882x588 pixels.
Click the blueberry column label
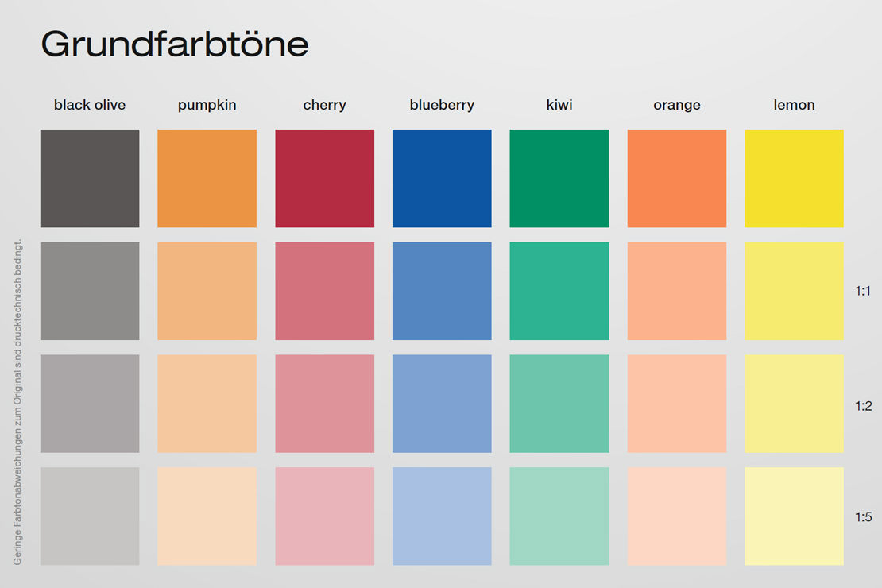(x=442, y=105)
